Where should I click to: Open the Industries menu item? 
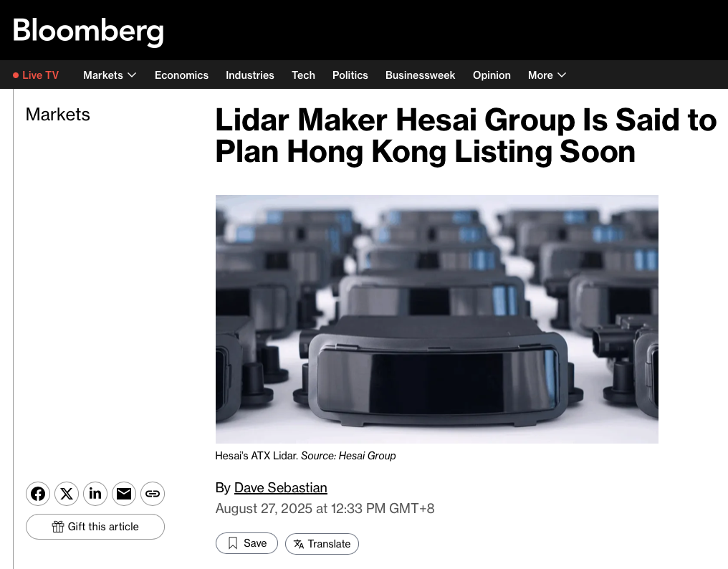[x=250, y=75]
